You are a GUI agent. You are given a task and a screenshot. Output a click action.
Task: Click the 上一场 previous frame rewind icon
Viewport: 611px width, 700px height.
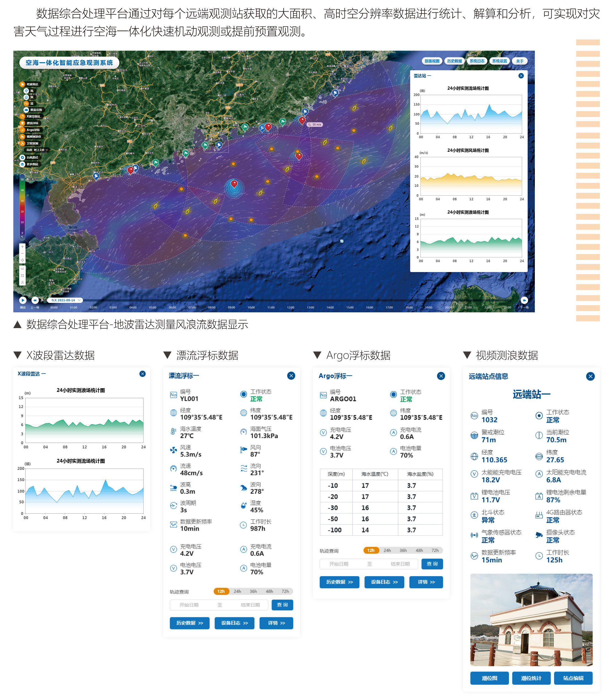point(35,300)
